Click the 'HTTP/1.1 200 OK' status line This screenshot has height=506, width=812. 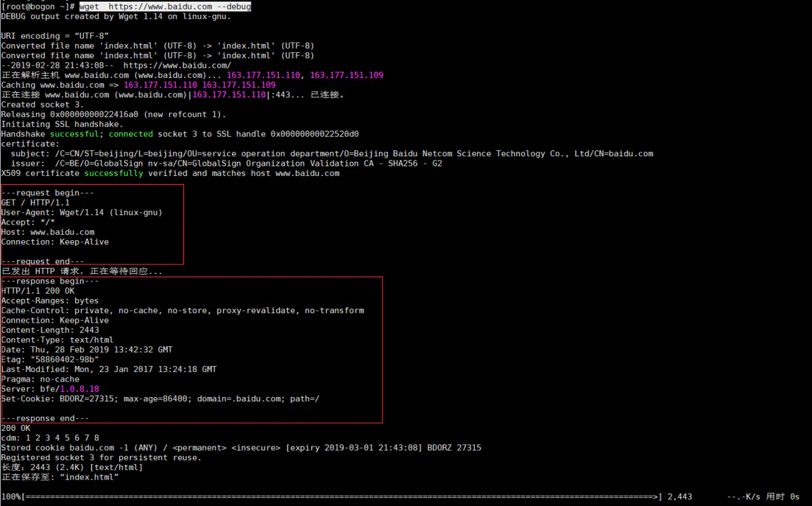38,291
